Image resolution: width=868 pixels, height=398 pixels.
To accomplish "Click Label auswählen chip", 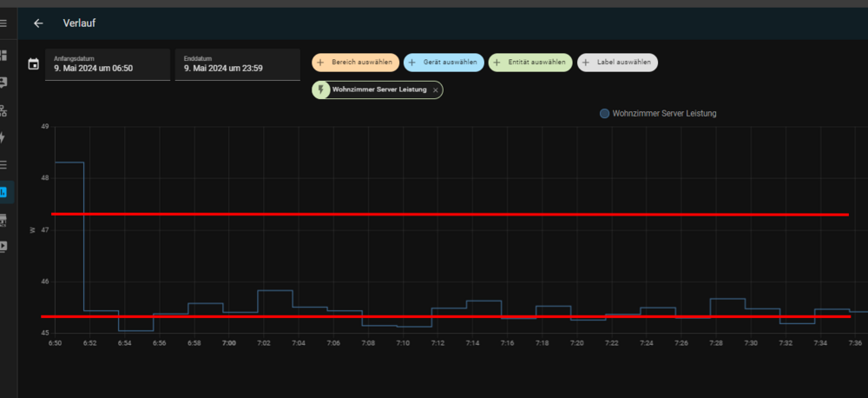I will click(617, 63).
